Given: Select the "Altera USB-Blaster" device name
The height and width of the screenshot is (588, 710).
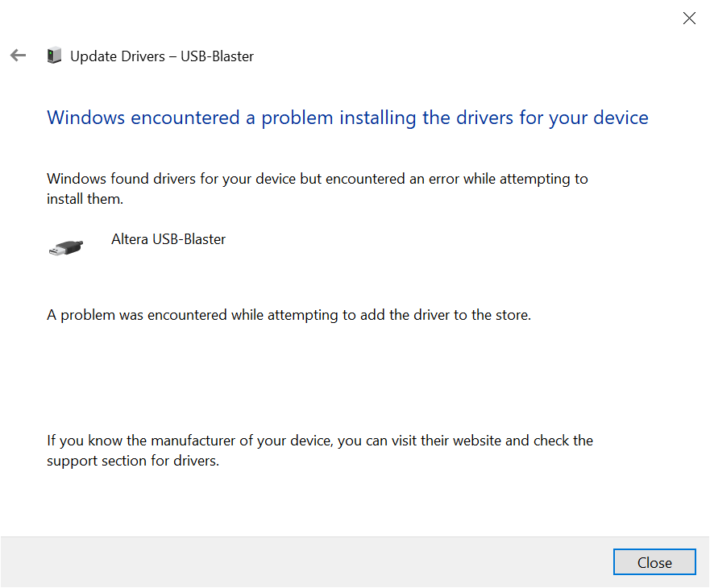Looking at the screenshot, I should (168, 239).
